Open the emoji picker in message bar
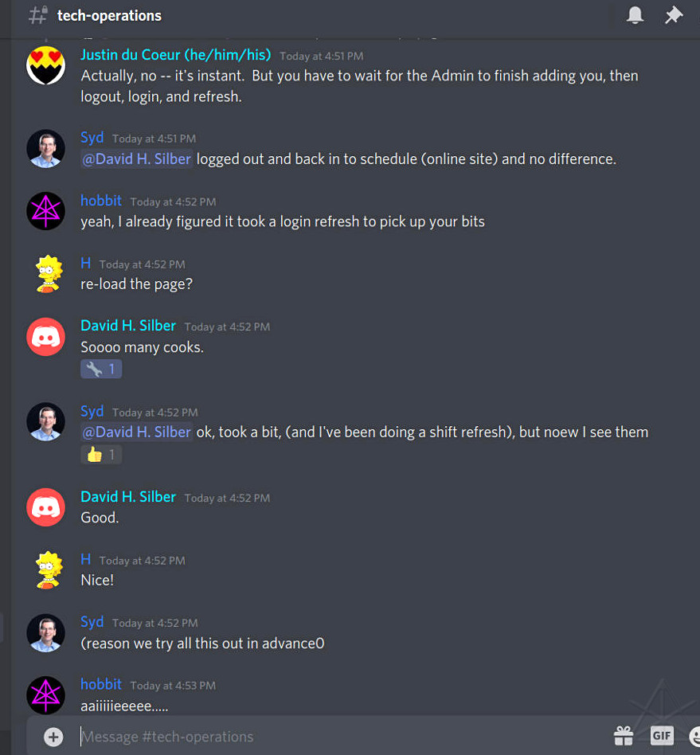 694,736
